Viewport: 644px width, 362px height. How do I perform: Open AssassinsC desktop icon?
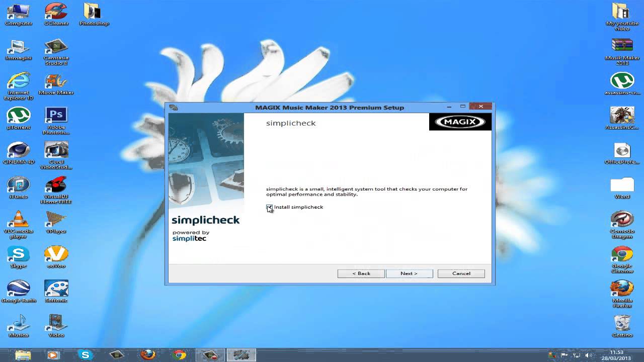click(622, 119)
